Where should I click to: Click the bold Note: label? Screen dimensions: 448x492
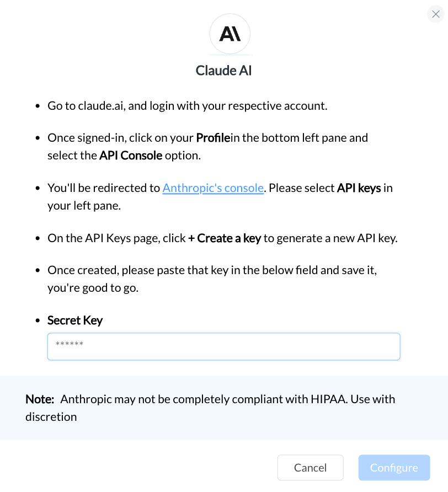click(40, 399)
